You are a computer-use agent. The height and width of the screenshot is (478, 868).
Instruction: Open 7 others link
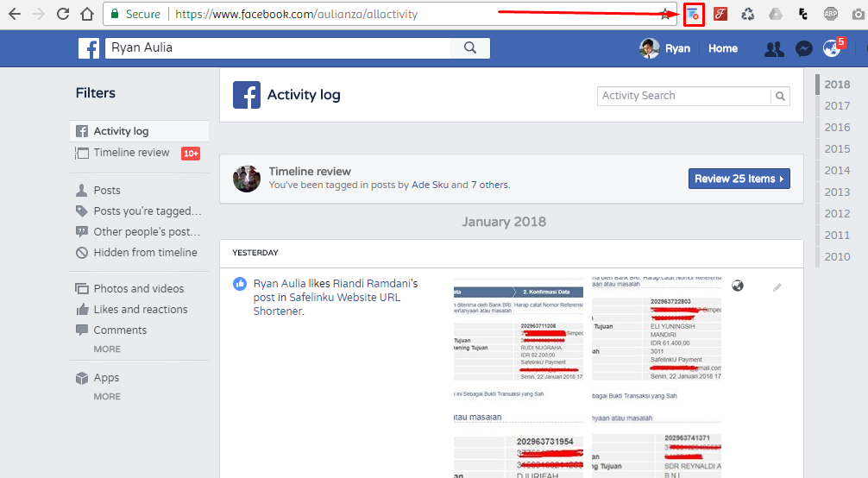(x=489, y=185)
